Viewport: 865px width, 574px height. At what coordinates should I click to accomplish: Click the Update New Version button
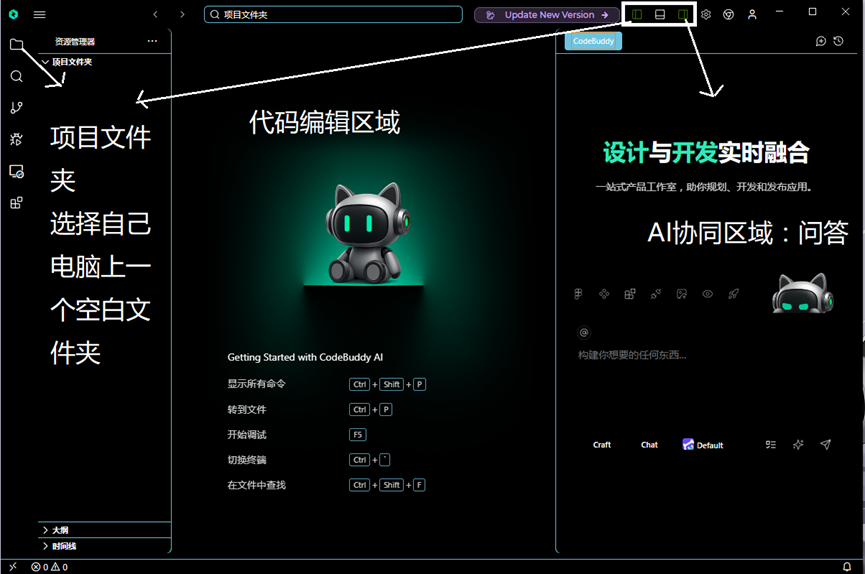(547, 15)
